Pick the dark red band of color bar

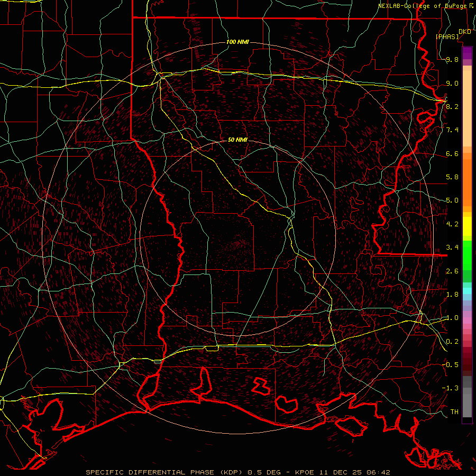(467, 358)
